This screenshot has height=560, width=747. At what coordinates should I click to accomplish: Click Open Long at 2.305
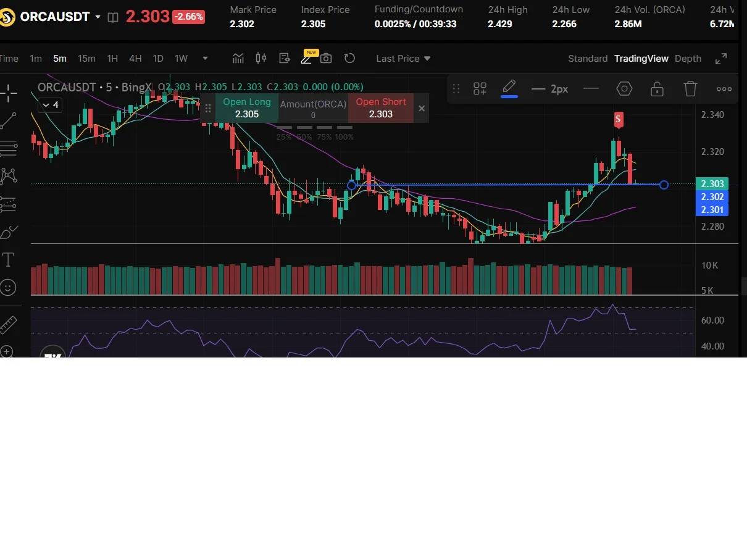pos(247,108)
